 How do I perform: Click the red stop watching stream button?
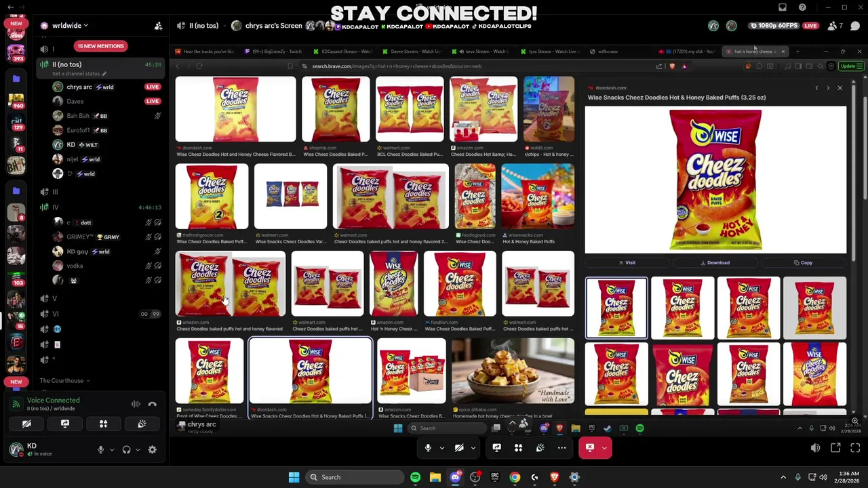[590, 448]
